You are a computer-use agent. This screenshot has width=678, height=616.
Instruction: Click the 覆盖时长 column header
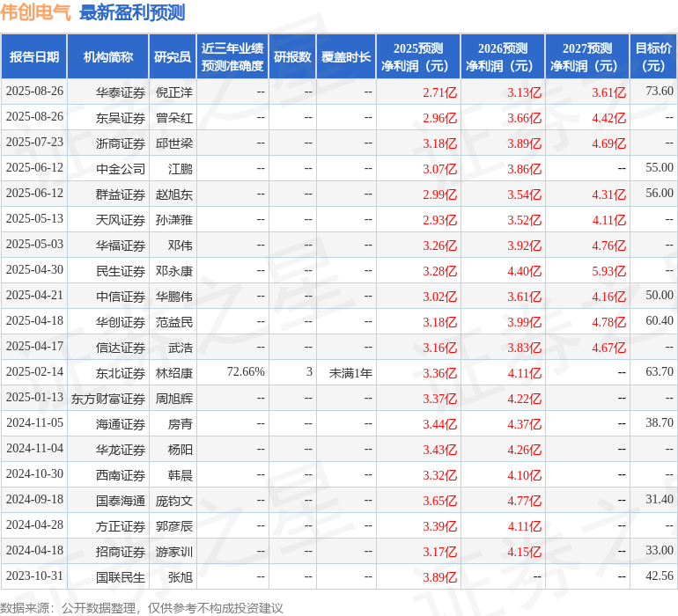pos(346,57)
